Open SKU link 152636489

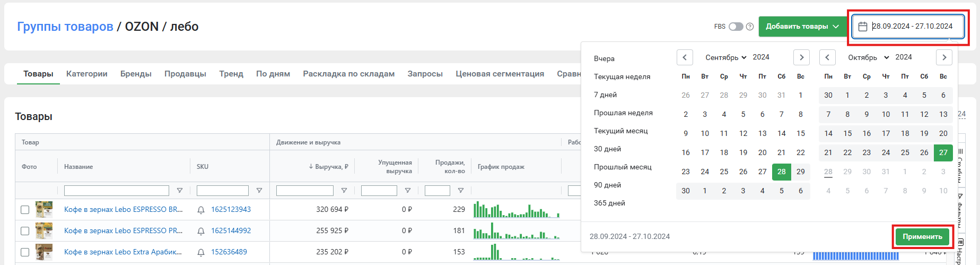tap(229, 252)
